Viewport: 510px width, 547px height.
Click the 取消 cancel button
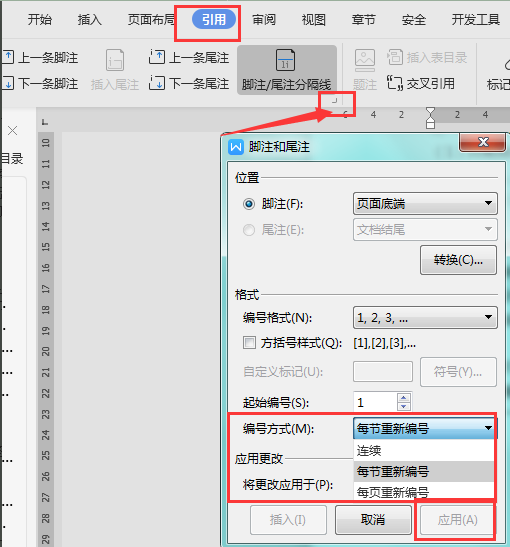tap(373, 520)
